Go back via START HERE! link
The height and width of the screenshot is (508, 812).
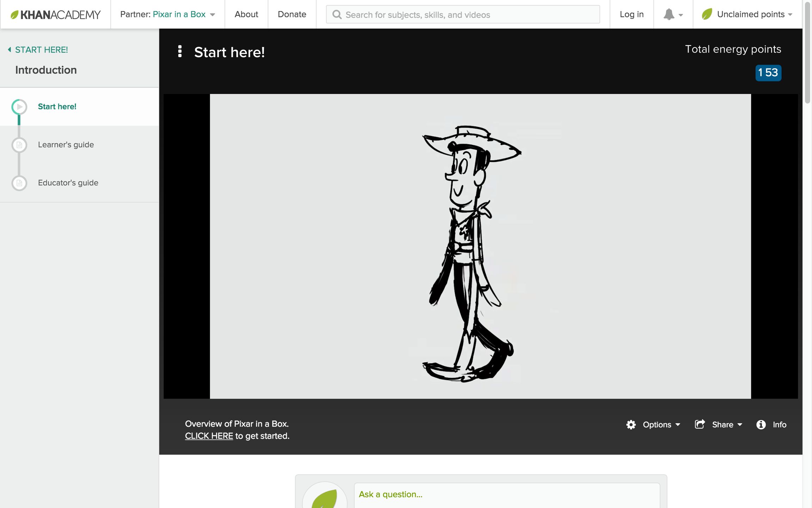point(41,50)
